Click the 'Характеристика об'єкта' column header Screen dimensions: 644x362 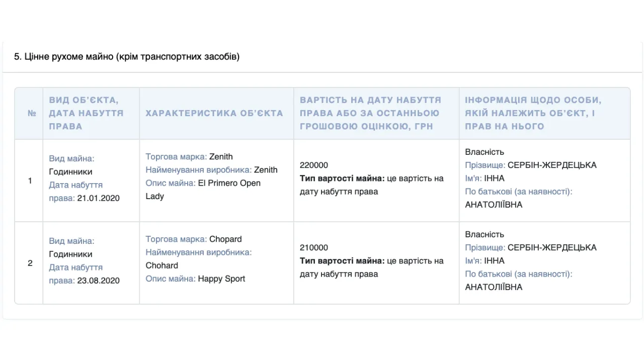point(214,113)
